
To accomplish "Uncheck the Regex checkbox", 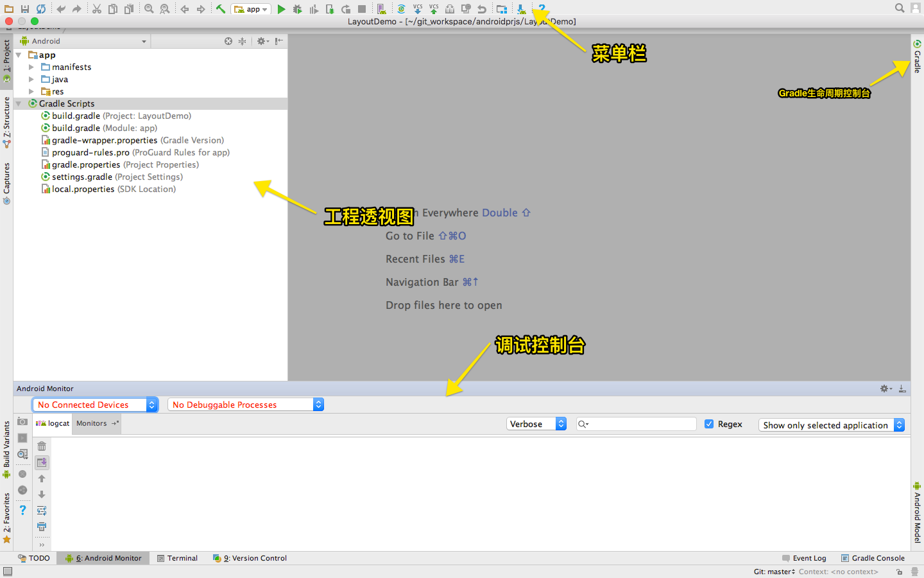I will point(709,425).
